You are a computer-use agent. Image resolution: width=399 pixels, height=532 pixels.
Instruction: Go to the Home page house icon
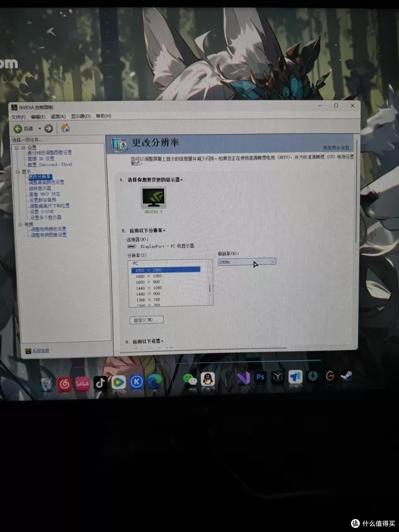(65, 128)
